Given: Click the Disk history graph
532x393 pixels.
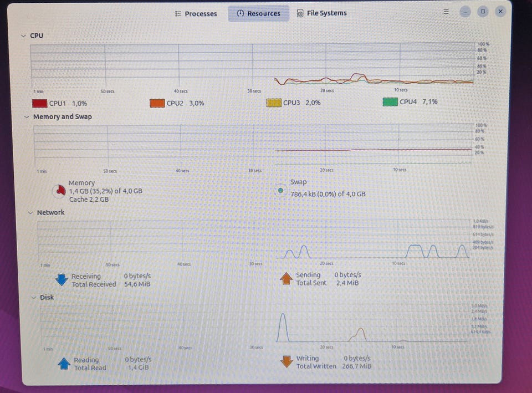Looking at the screenshot, I should (255, 324).
